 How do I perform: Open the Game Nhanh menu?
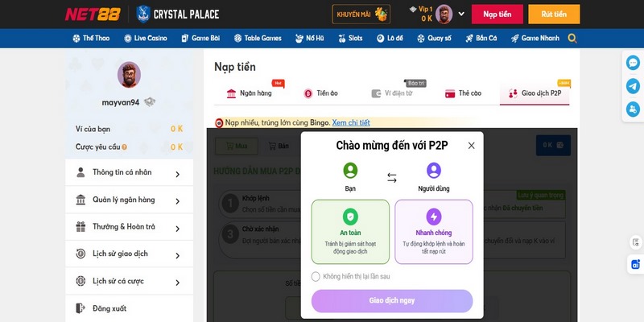pos(535,38)
